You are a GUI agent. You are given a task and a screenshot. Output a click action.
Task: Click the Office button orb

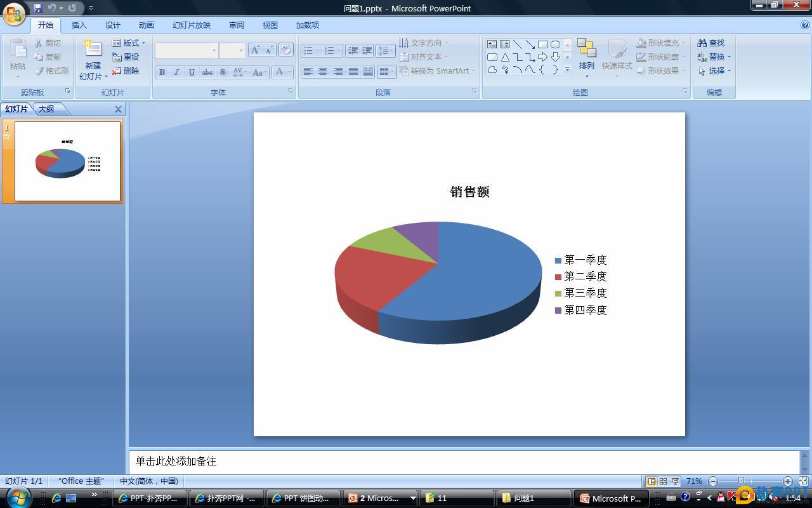15,13
